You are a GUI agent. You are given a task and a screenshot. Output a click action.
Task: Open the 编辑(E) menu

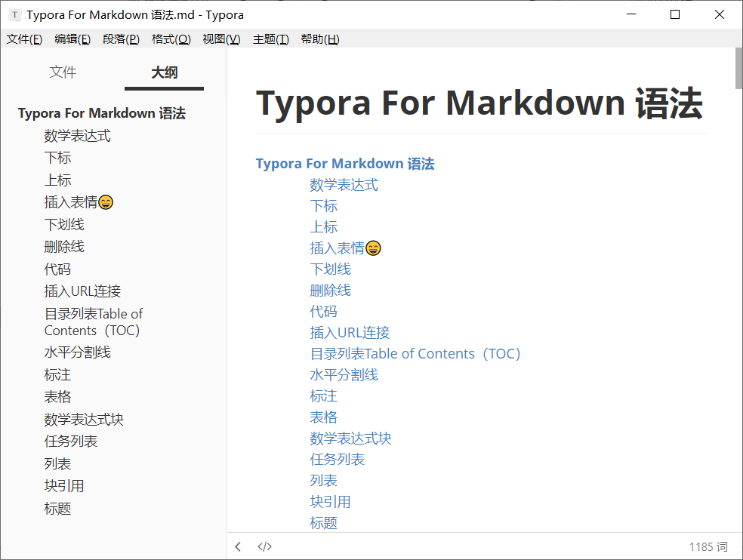click(x=72, y=39)
